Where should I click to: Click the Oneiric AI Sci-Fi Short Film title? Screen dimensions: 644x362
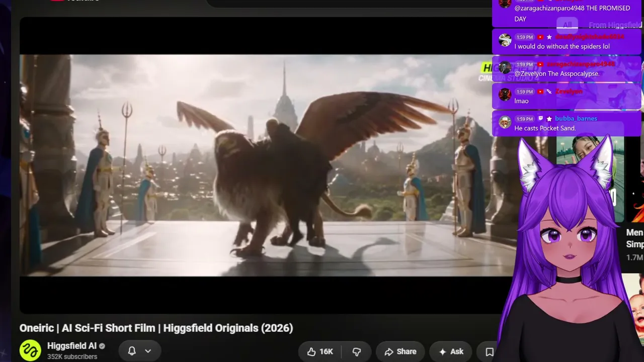(156, 328)
